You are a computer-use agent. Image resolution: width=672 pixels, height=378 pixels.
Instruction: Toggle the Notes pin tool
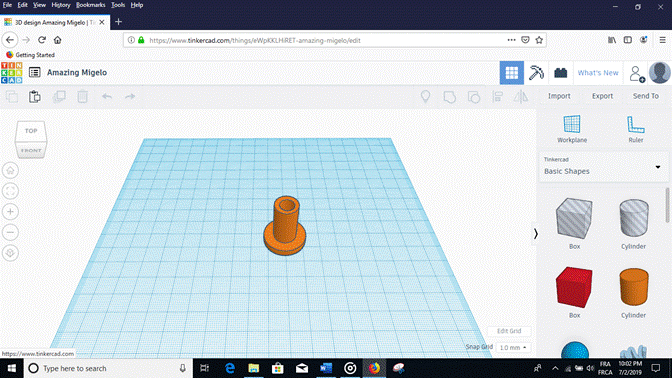tap(425, 97)
